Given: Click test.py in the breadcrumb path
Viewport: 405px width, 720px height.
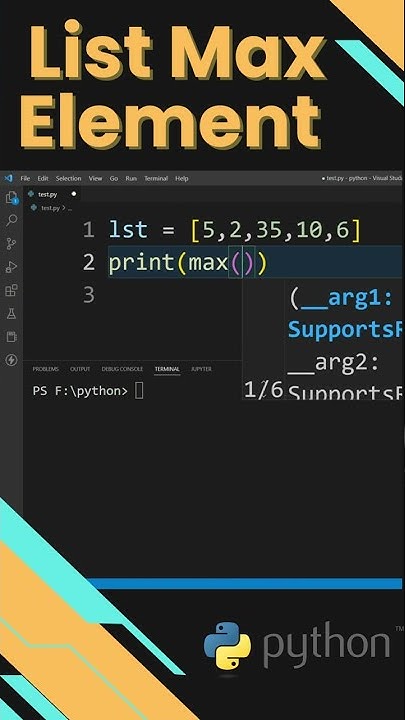Looking at the screenshot, I should (51, 208).
